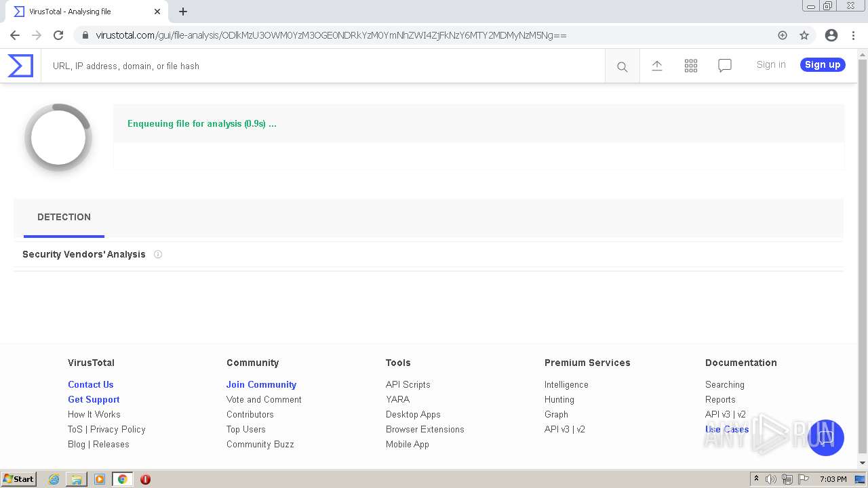This screenshot has height=488, width=868.
Task: Select the DETECTION tab
Action: point(64,218)
